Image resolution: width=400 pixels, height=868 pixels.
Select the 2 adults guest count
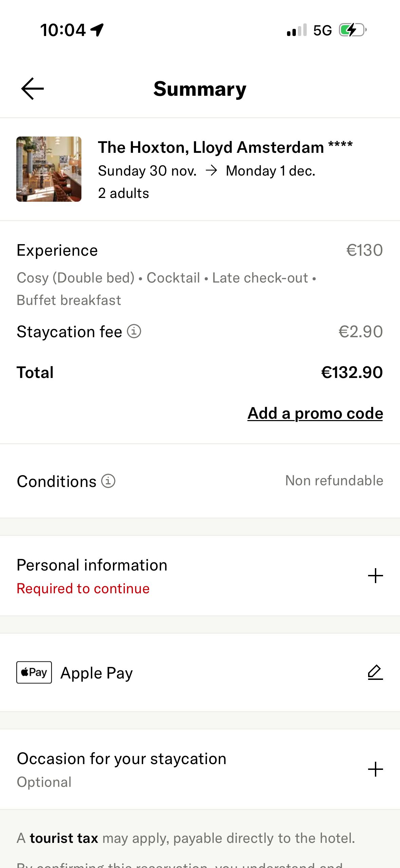tap(123, 193)
